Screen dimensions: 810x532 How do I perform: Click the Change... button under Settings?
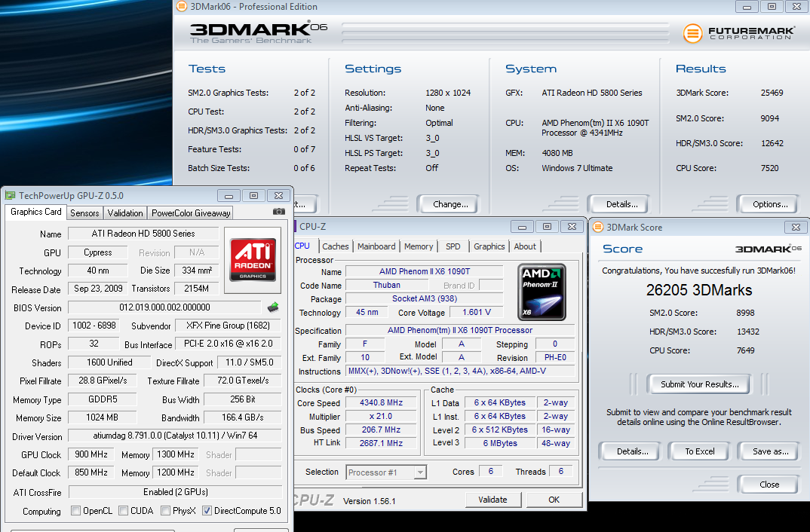450,204
